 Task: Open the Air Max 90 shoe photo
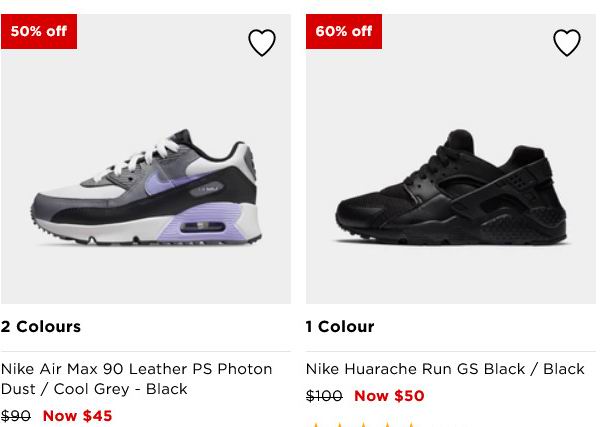[146, 159]
